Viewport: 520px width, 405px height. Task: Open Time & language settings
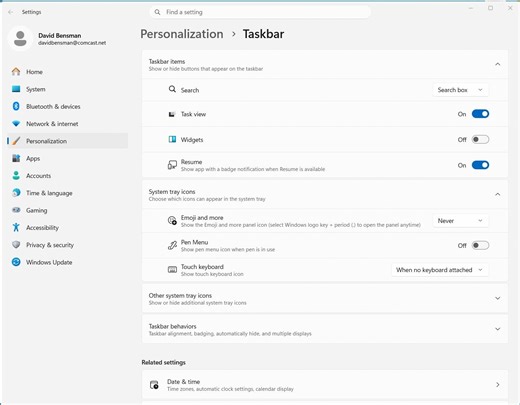[49, 193]
